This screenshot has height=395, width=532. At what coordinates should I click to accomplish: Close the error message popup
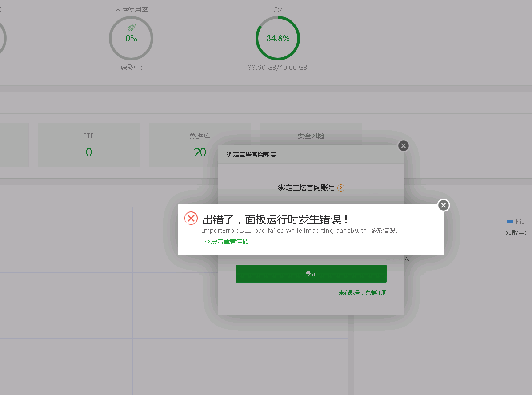(444, 205)
